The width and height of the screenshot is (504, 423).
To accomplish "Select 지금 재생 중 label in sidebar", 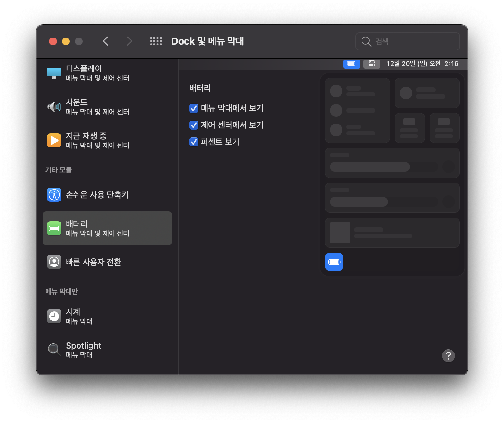I will click(x=86, y=136).
